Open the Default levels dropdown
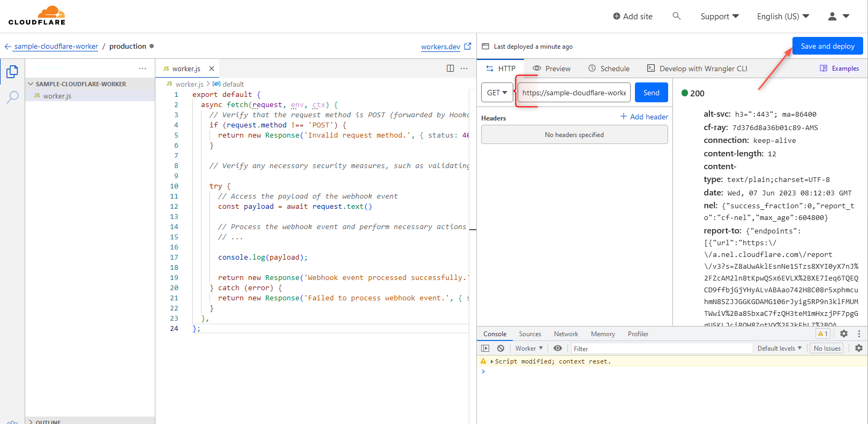This screenshot has height=424, width=868. pos(779,348)
